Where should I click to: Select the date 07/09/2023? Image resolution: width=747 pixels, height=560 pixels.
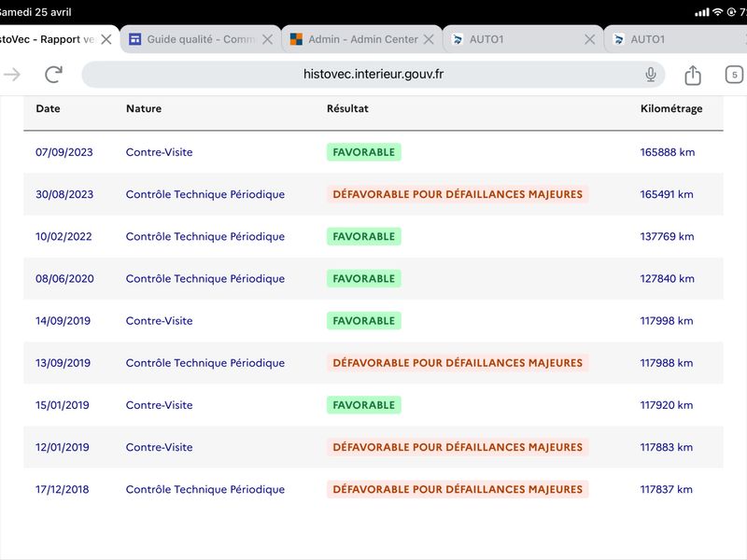[x=64, y=152]
